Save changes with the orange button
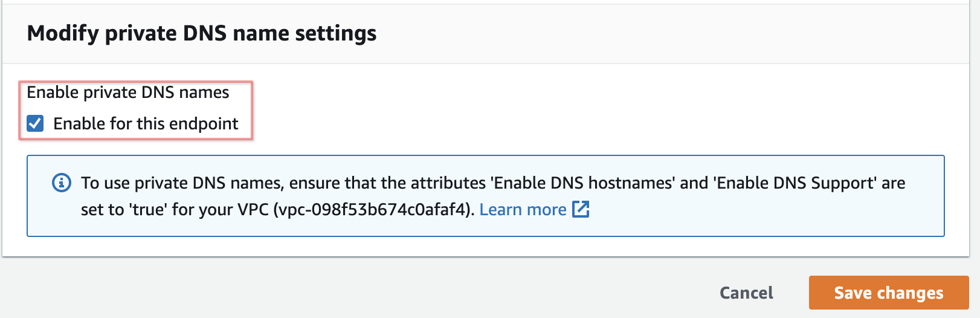Viewport: 980px width, 318px height. click(x=888, y=293)
